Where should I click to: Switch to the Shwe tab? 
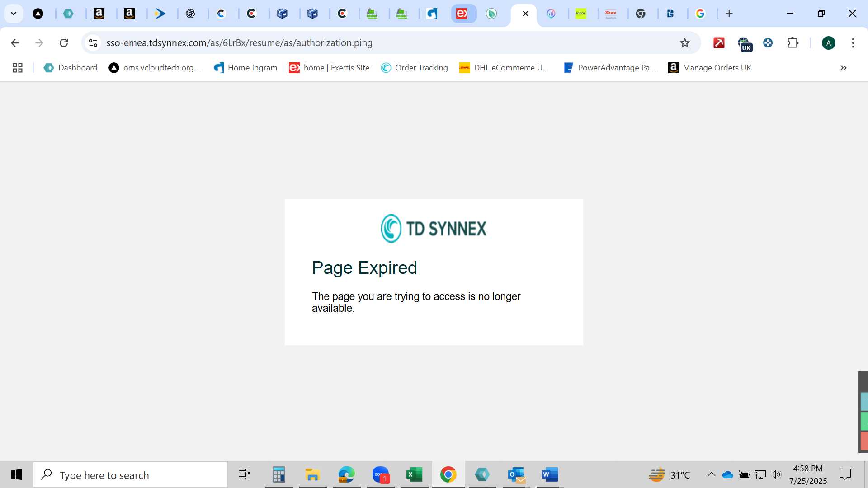pyautogui.click(x=611, y=14)
